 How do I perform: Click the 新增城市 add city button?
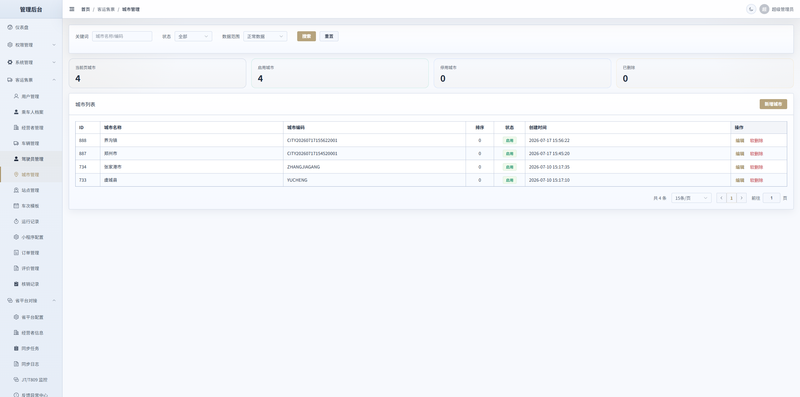pos(773,104)
